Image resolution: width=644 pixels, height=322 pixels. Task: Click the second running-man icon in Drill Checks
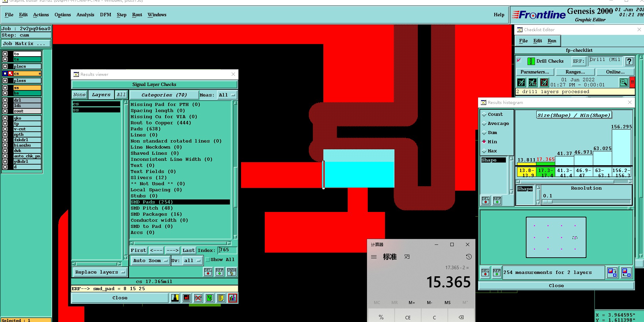tap(533, 82)
